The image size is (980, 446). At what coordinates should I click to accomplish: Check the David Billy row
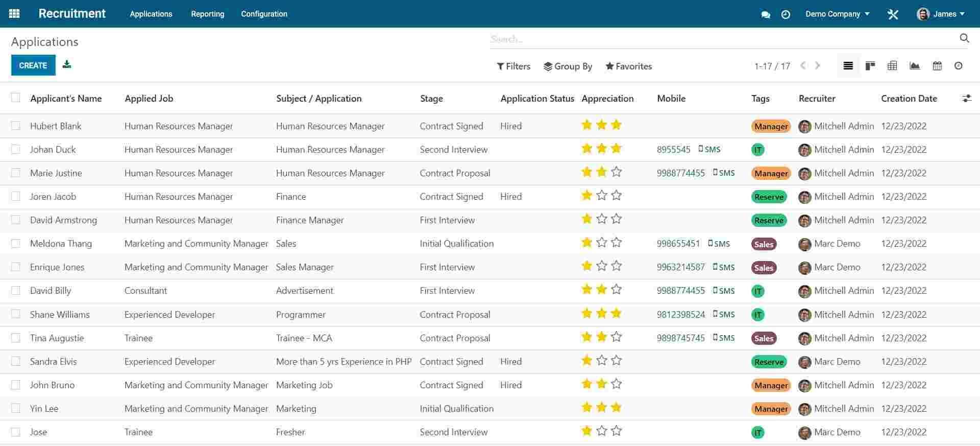pyautogui.click(x=16, y=290)
